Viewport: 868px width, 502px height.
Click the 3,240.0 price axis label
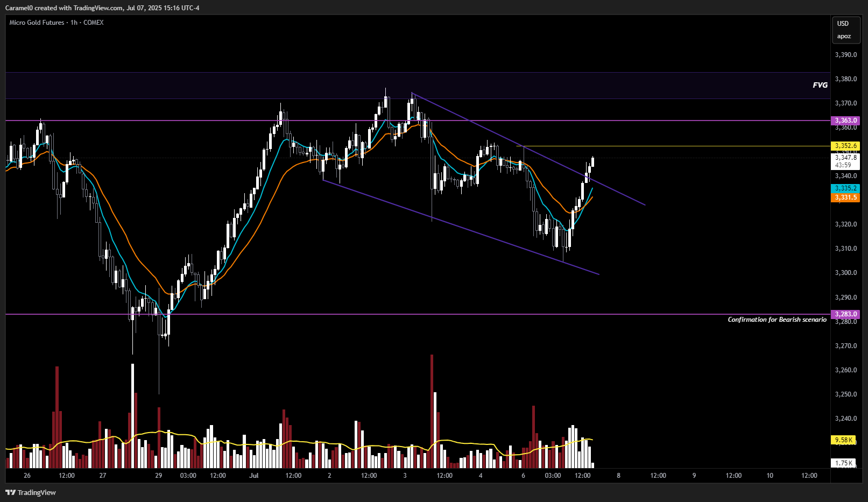[846, 419]
